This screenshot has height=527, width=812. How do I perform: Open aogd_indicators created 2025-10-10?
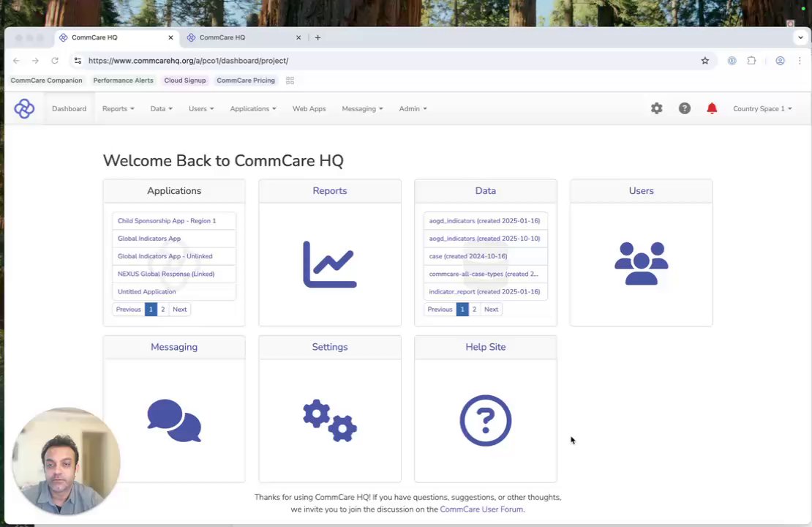484,239
